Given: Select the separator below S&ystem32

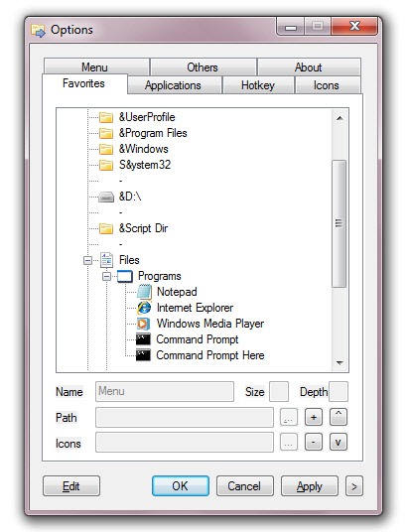Looking at the screenshot, I should coord(120,182).
